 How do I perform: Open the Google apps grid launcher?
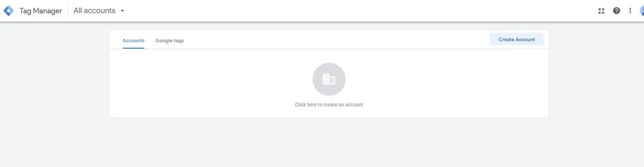point(601,11)
